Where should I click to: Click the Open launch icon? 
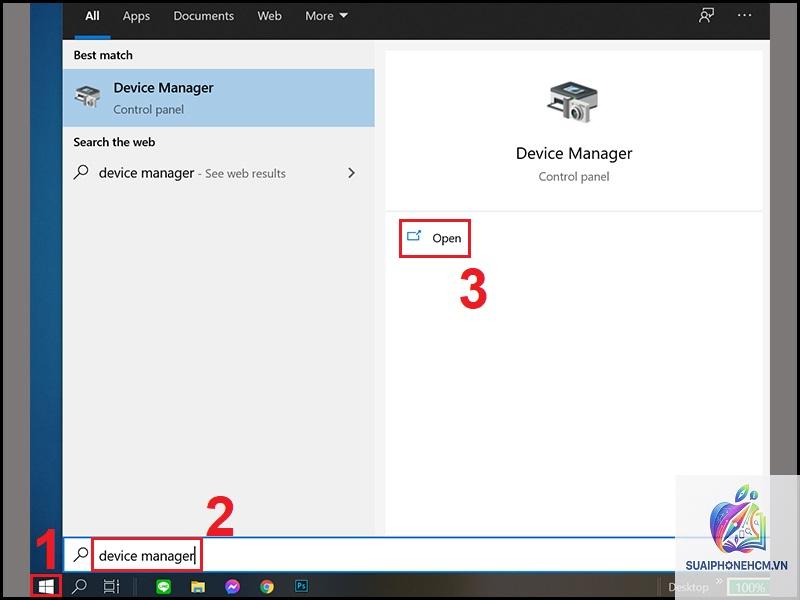pyautogui.click(x=414, y=236)
